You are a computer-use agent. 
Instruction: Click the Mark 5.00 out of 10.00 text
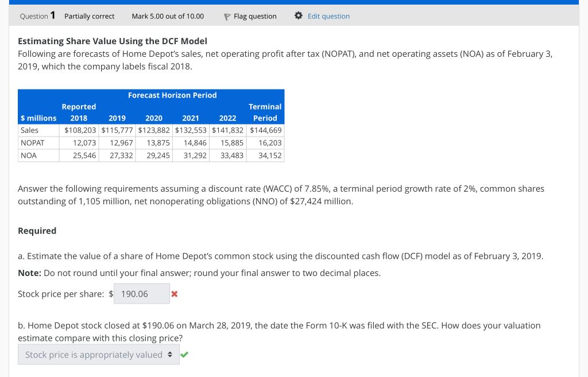click(x=168, y=16)
